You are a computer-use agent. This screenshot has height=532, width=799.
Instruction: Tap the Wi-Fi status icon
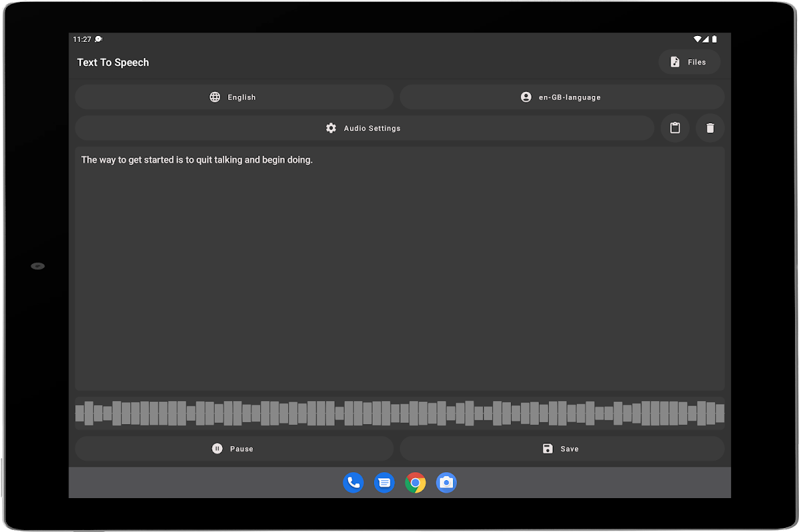click(697, 39)
